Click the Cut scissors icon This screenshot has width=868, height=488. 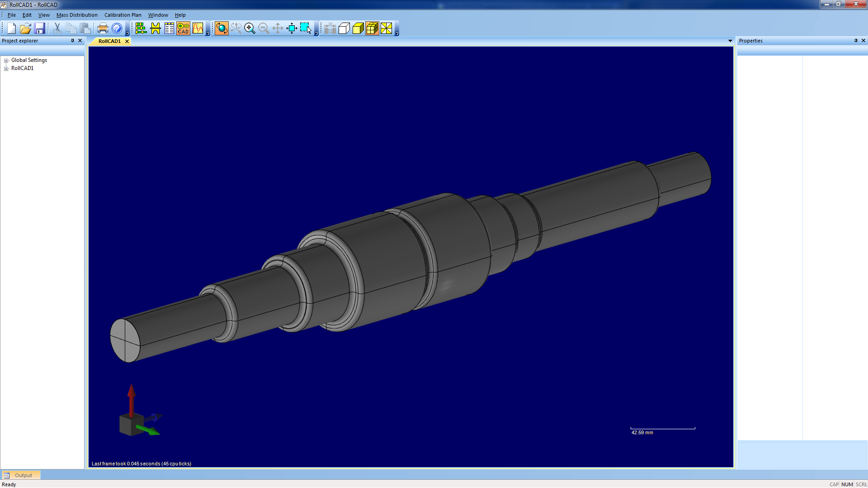(x=57, y=28)
